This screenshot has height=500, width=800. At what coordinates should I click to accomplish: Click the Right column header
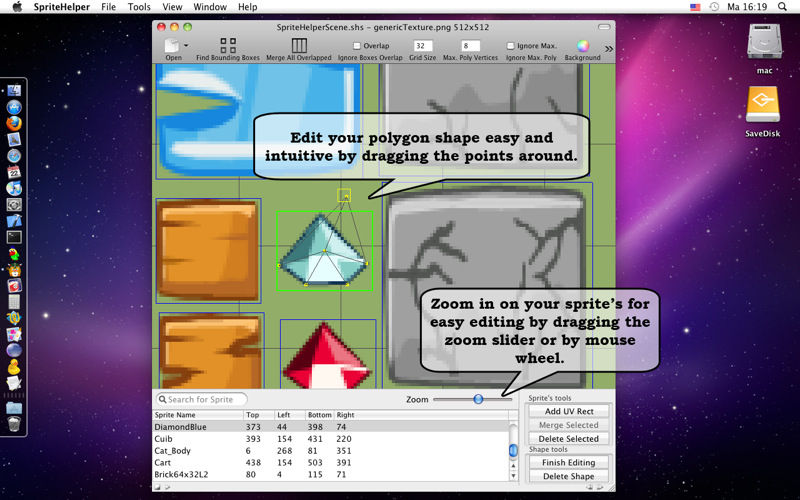click(x=421, y=415)
